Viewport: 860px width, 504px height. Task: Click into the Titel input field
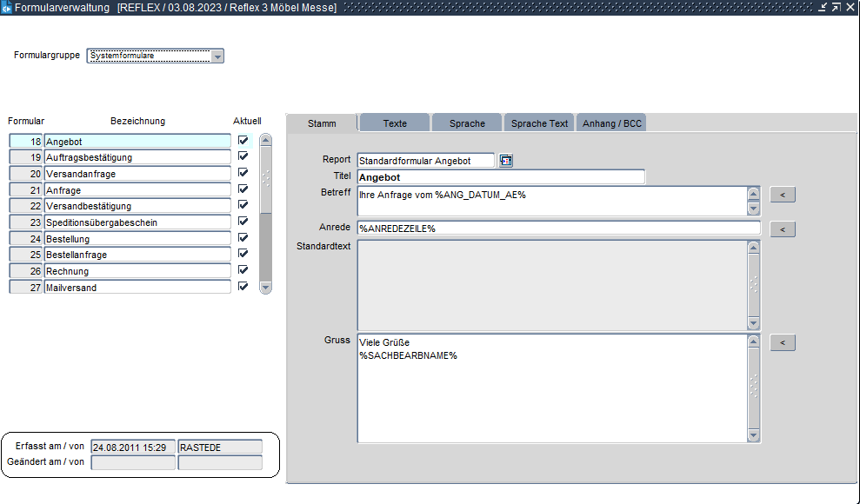[501, 177]
